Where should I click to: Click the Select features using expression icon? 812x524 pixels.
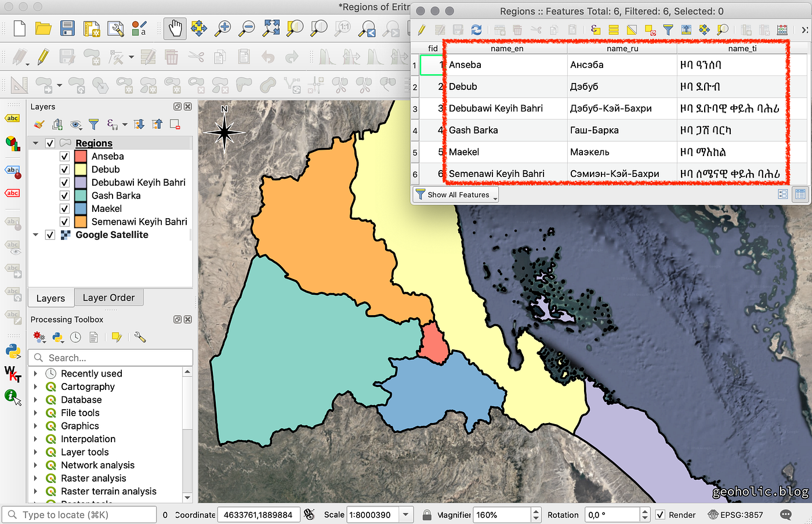pyautogui.click(x=595, y=30)
